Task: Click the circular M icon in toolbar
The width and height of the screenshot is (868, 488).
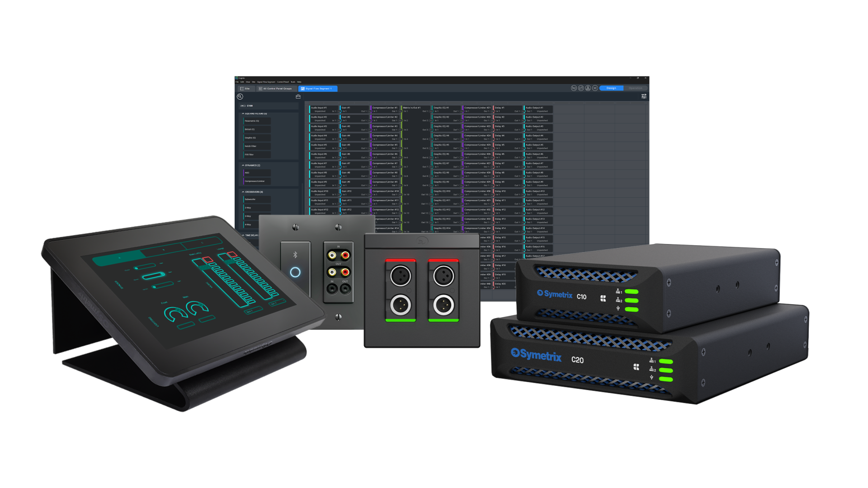Action: coord(595,88)
